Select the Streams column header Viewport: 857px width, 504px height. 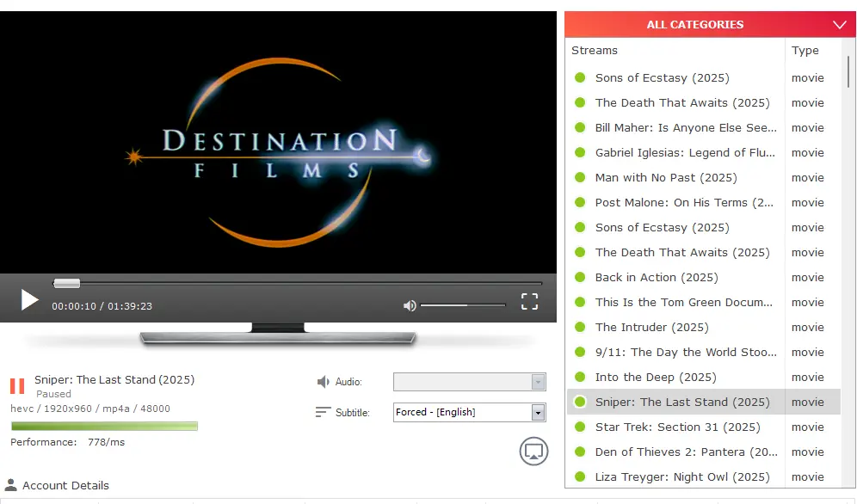[594, 50]
